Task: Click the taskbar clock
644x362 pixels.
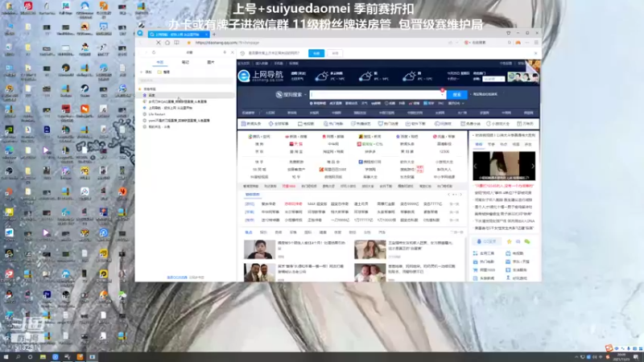Action: tap(621, 357)
